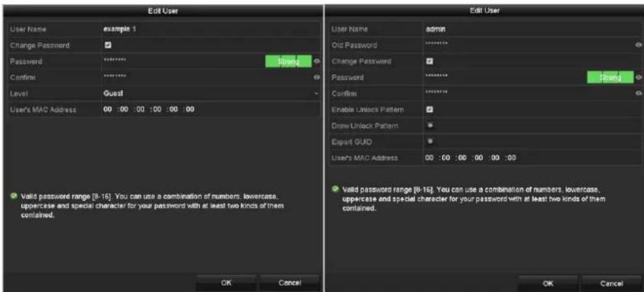Viewport: 644px width, 292px height.
Task: Reveal Confirm password in admin dialog
Action: [x=638, y=93]
